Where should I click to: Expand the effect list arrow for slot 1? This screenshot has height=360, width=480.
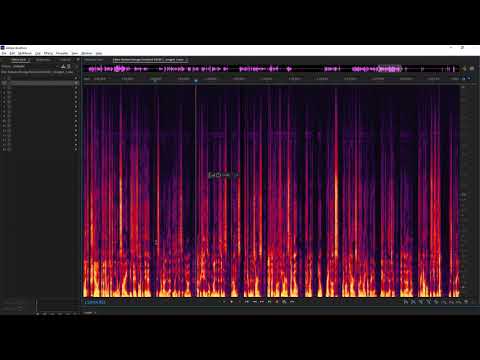click(76, 78)
